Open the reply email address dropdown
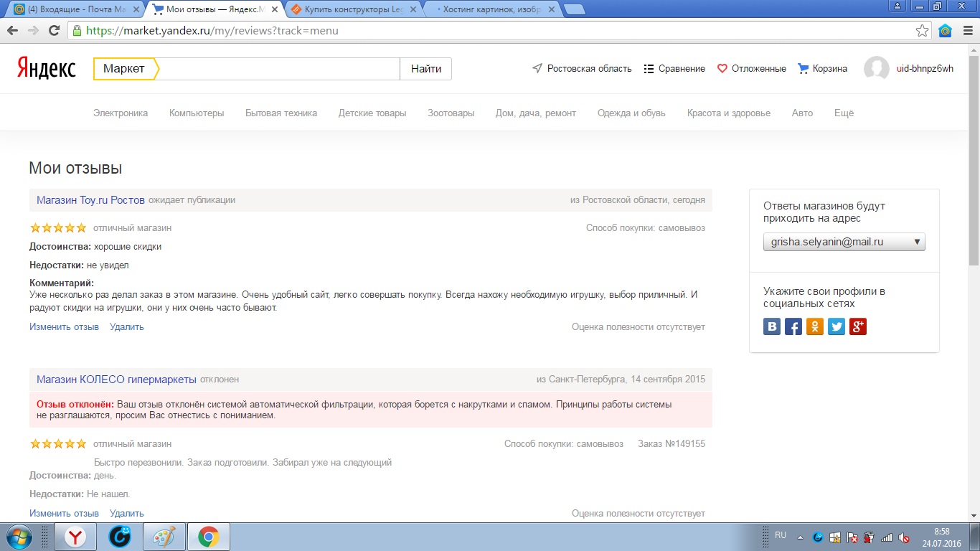The image size is (980, 551). pos(844,242)
